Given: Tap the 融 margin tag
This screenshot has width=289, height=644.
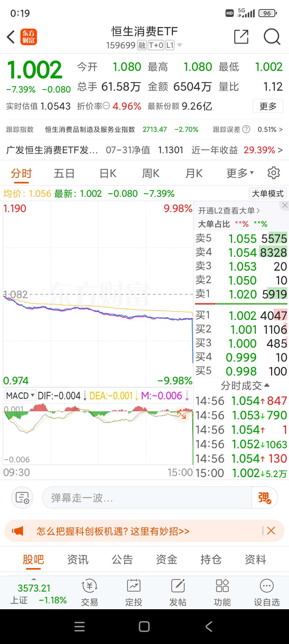Looking at the screenshot, I should coord(142,45).
